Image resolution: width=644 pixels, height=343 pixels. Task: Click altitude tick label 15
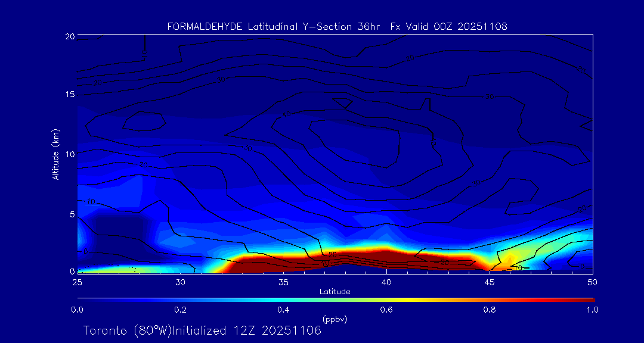(x=69, y=95)
